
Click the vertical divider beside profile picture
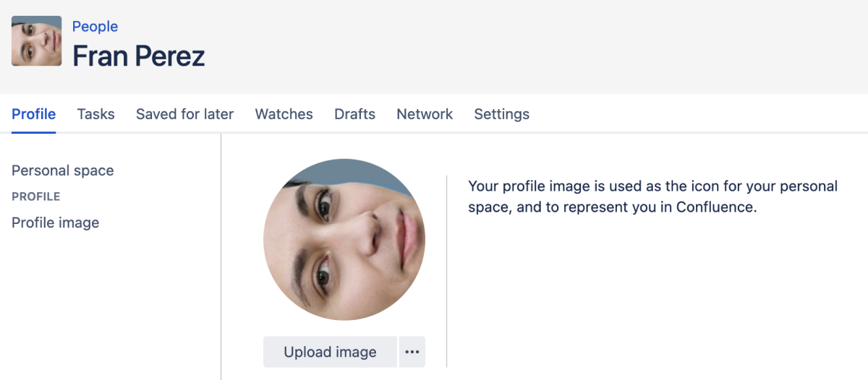[x=447, y=271]
